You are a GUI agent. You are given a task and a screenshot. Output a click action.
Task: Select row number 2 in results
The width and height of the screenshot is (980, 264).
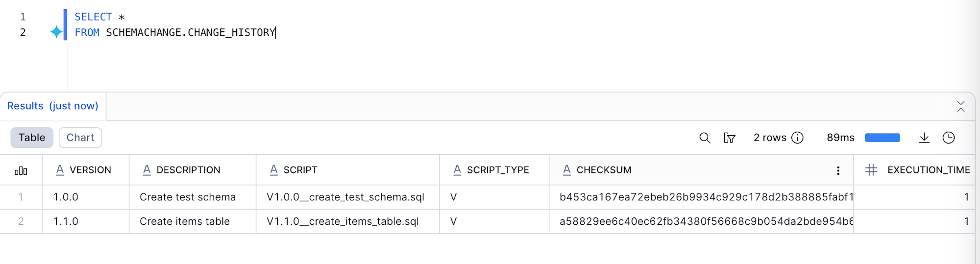21,221
